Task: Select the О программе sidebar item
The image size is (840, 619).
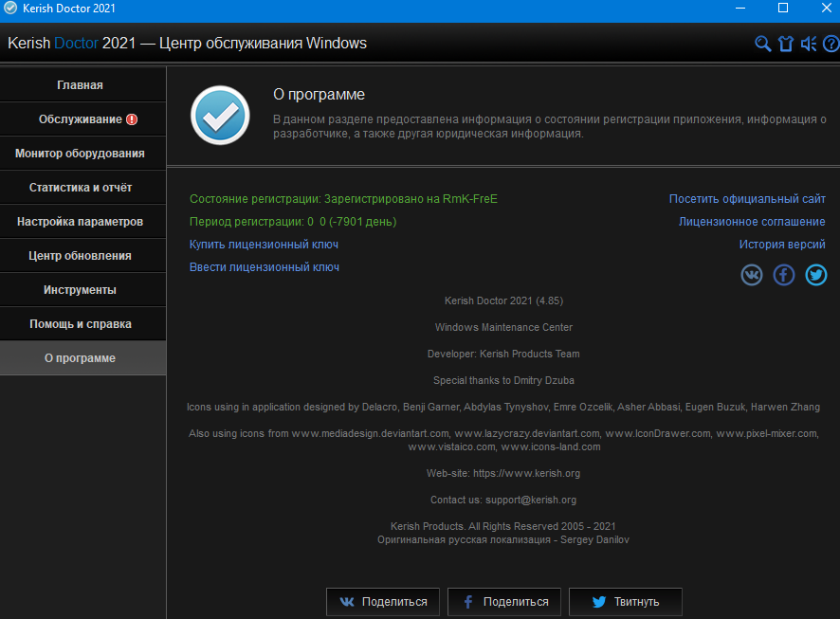Action: 83,358
